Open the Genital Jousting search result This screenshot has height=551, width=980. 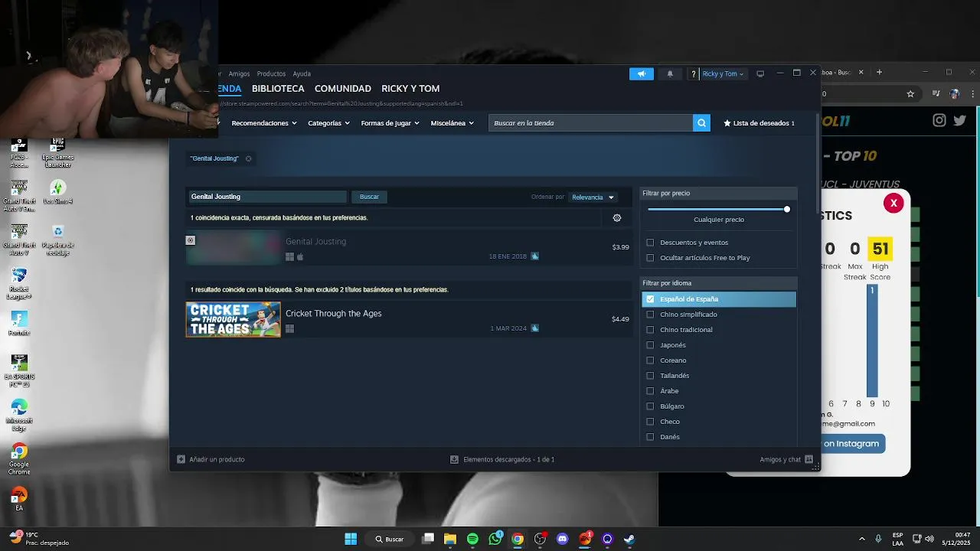[x=408, y=248]
